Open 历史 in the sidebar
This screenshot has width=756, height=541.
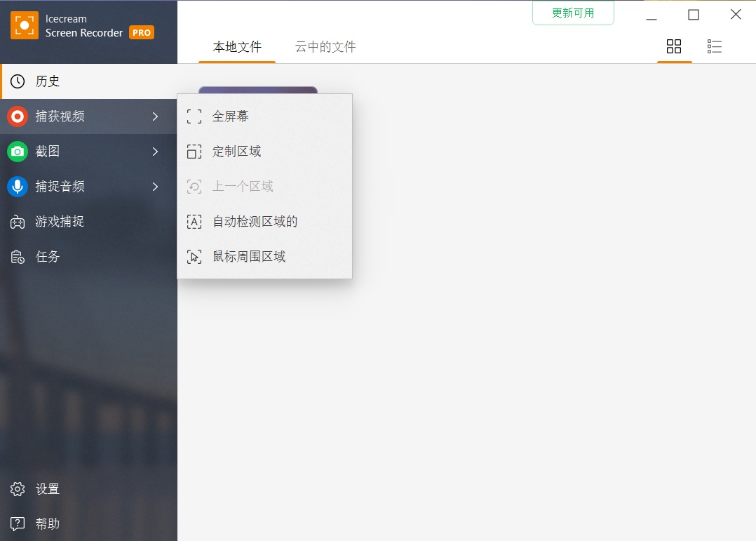click(88, 81)
